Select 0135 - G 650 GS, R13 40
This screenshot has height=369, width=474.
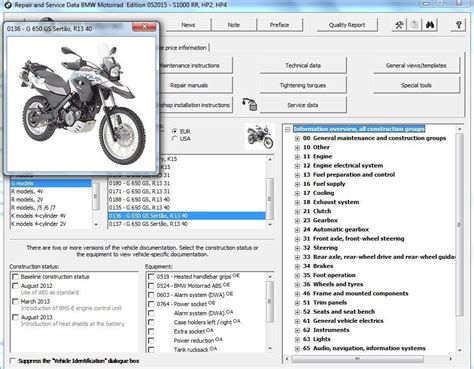click(187, 207)
